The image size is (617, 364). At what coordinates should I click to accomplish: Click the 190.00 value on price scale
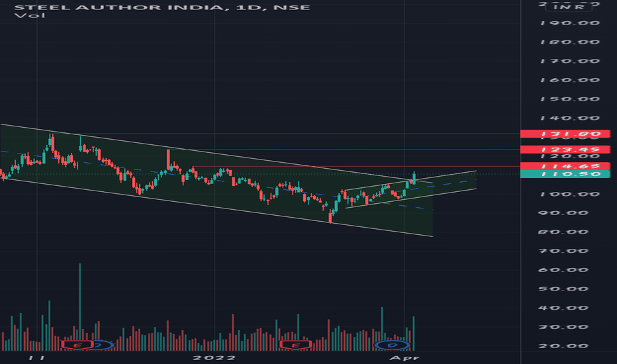(570, 23)
